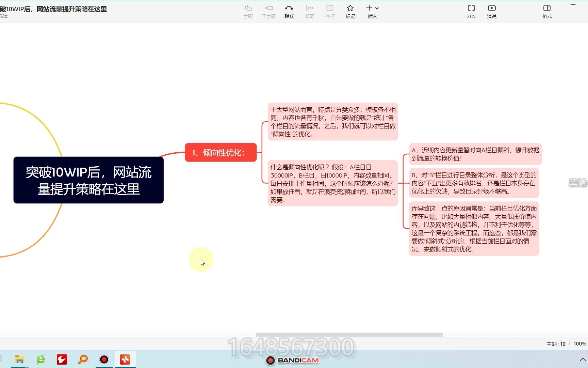Select the node starting 而导致这一点的原因

coord(474,229)
